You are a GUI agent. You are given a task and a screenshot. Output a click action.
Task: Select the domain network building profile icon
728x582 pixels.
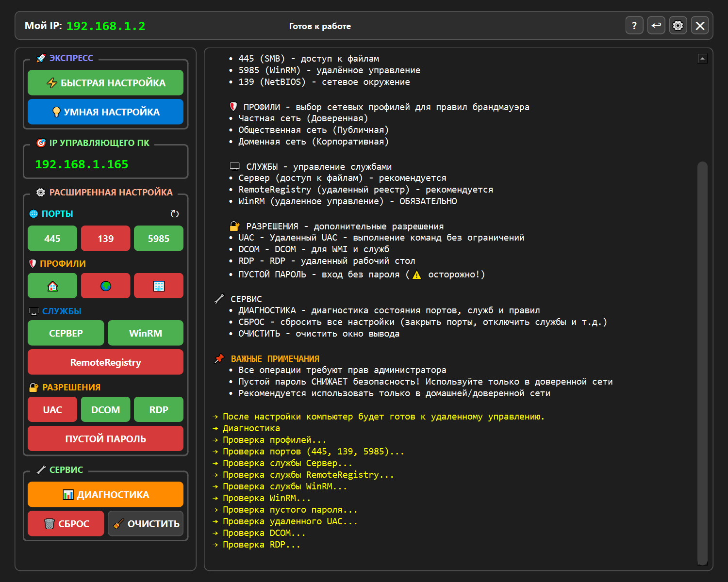tap(159, 286)
